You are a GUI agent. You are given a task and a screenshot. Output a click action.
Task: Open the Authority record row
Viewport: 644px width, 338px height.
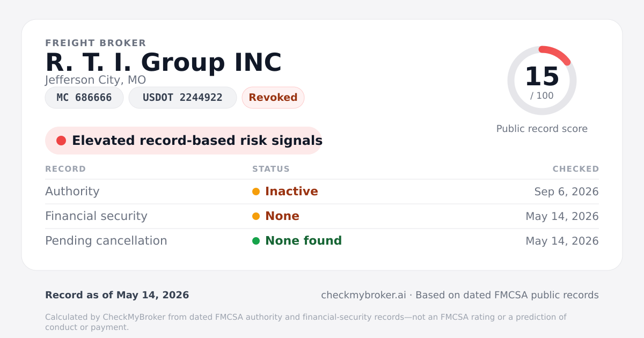322,192
